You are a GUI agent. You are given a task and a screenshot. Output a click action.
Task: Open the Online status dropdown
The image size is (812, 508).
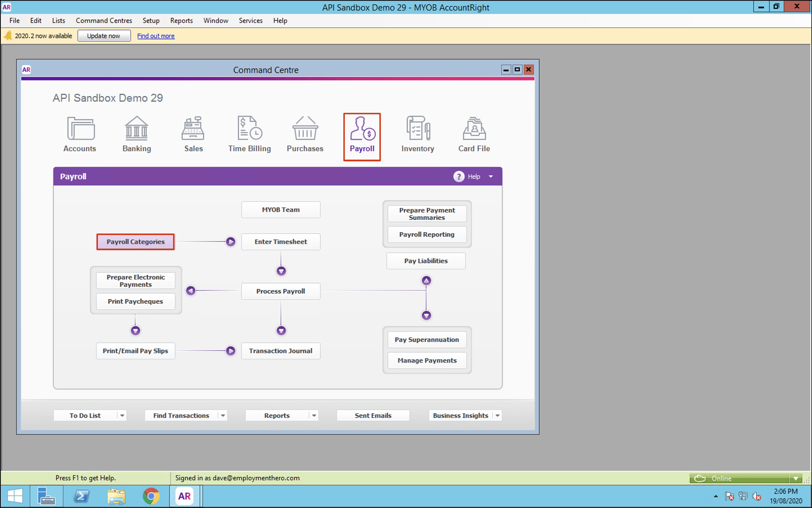tap(795, 478)
